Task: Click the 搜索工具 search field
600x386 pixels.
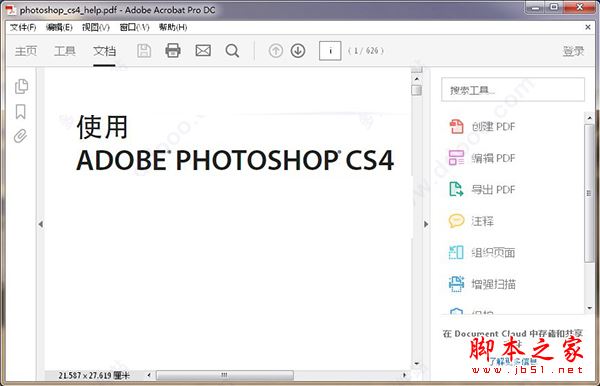Action: pyautogui.click(x=513, y=90)
